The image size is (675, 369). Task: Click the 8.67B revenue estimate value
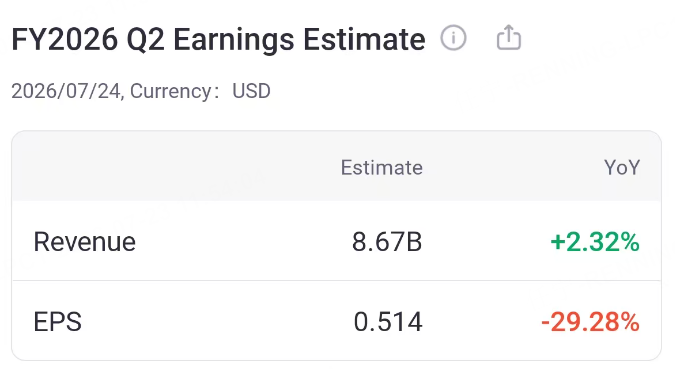(387, 242)
